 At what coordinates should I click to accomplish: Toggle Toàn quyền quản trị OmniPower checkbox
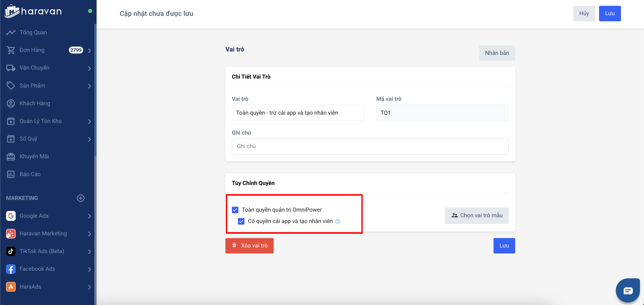(x=235, y=210)
